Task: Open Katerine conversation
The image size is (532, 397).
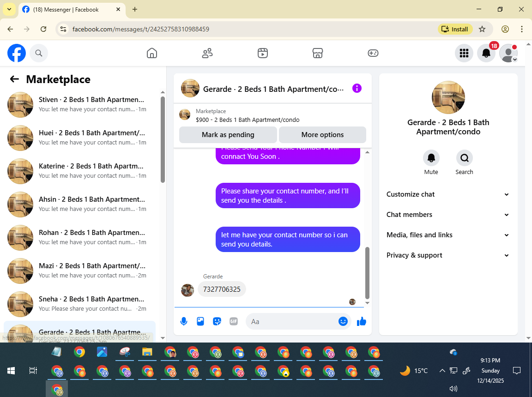Action: [x=80, y=171]
